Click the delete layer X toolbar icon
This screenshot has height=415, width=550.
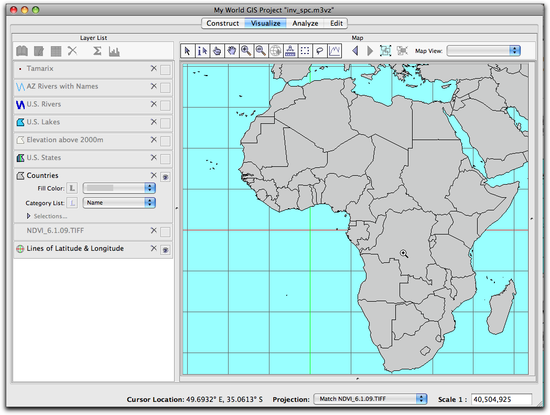(72, 51)
